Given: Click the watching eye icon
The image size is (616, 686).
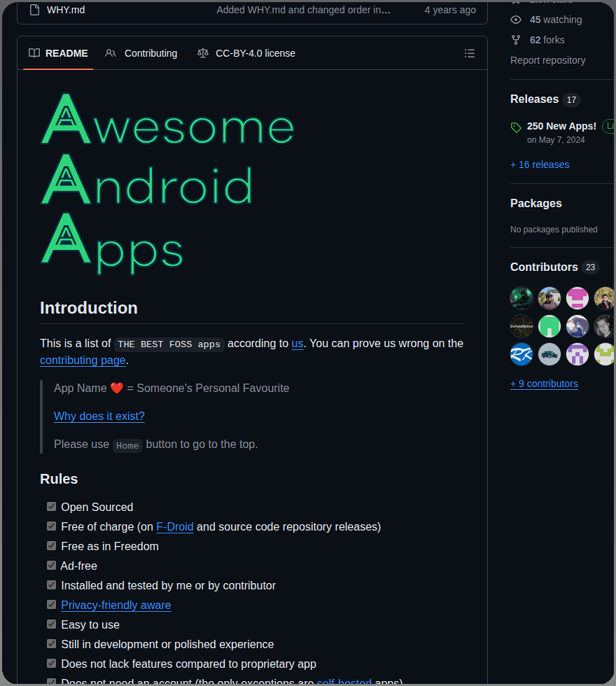Looking at the screenshot, I should [516, 20].
